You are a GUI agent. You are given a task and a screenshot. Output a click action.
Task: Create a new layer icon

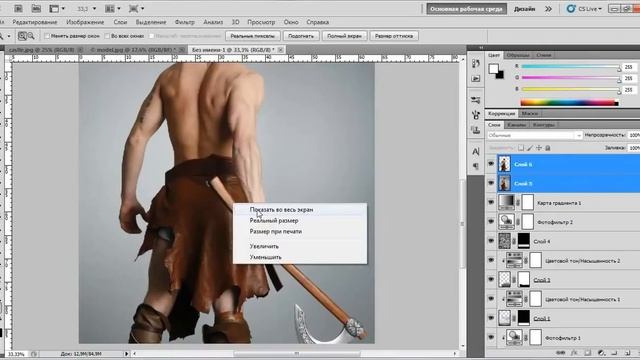[x=627, y=353]
